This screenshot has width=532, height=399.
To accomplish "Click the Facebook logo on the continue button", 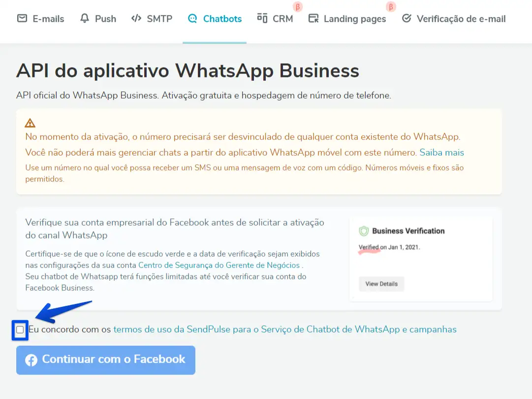I will point(31,360).
